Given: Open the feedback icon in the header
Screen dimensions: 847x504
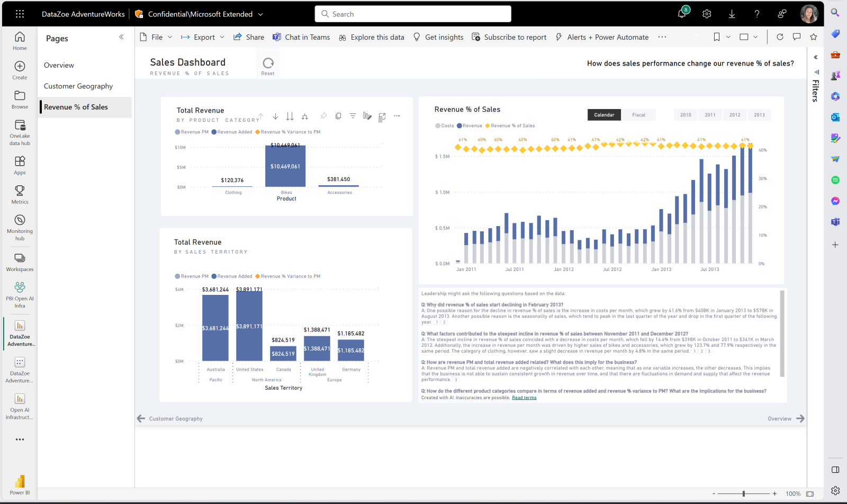Looking at the screenshot, I should [782, 14].
